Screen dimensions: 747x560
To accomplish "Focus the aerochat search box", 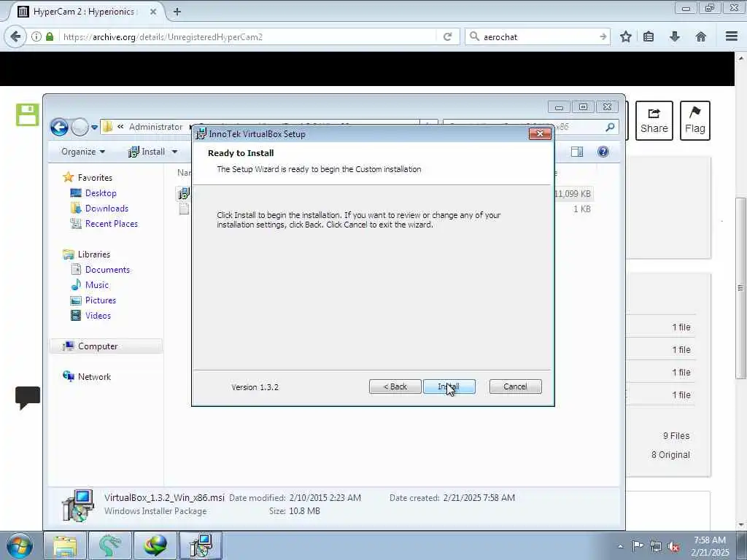I will point(538,36).
